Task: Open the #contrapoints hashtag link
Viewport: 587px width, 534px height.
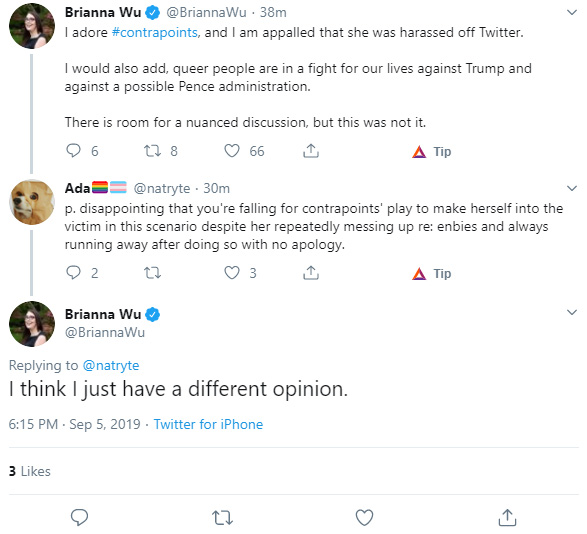Action: pyautogui.click(x=155, y=33)
